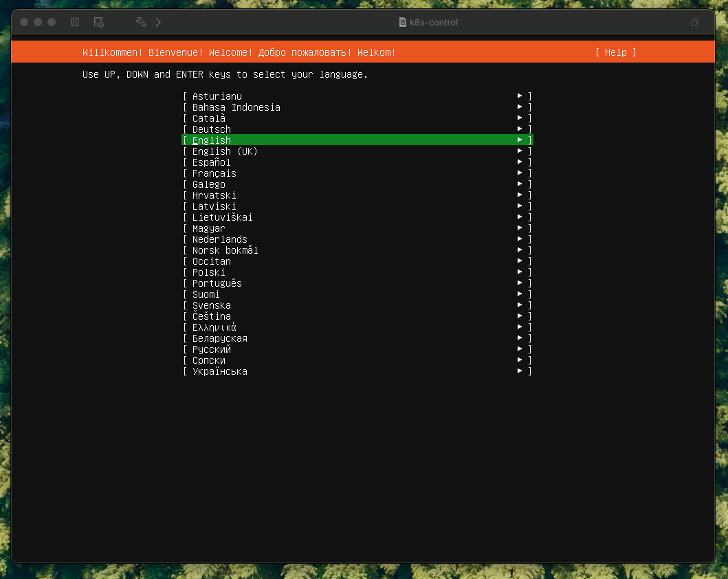Pause the k8s-control virtual machine

click(75, 22)
